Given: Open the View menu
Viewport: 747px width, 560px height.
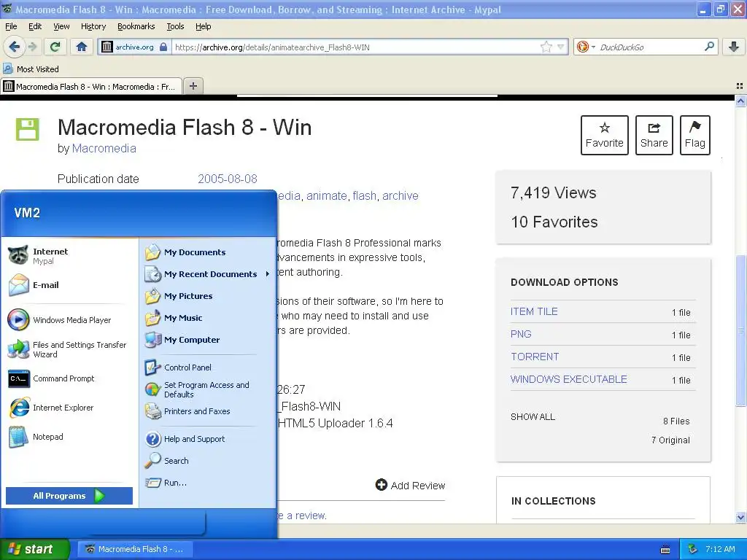Looking at the screenshot, I should [61, 26].
